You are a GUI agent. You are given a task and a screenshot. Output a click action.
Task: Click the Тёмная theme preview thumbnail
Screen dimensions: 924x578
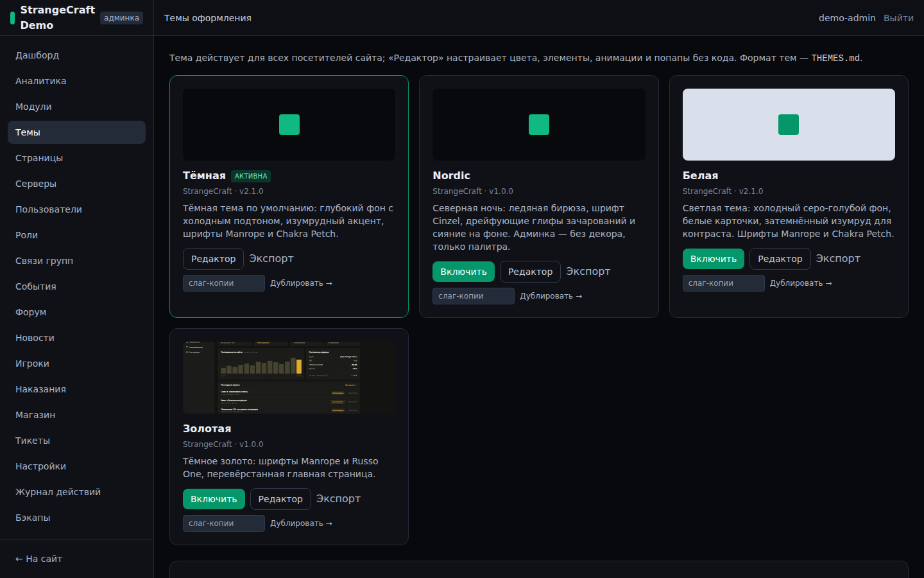pos(289,125)
